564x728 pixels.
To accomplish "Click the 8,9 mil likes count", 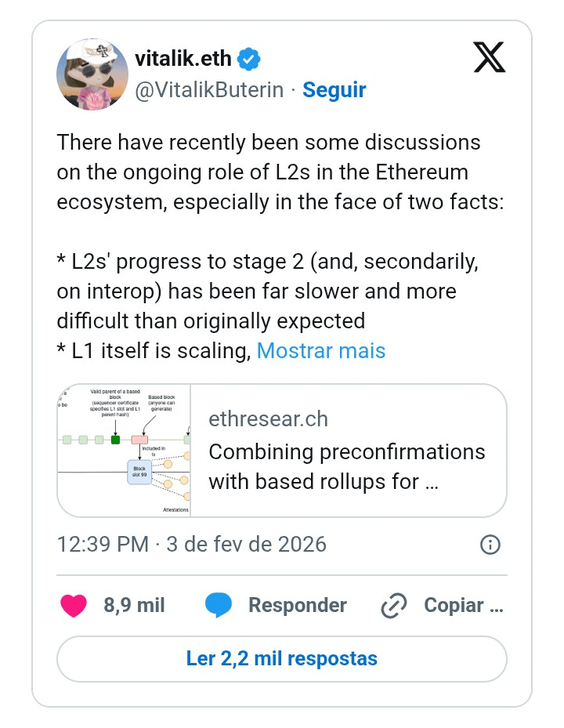I will pos(134,605).
